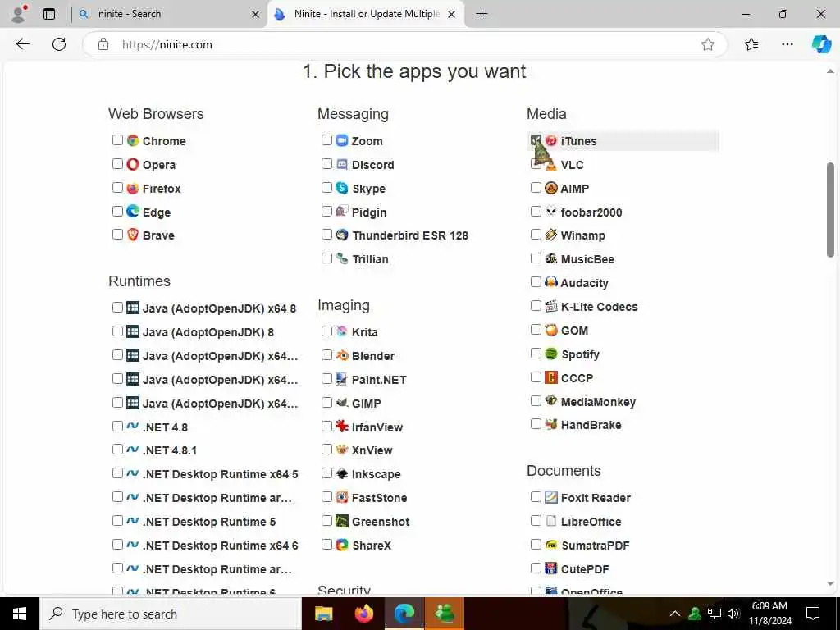The height and width of the screenshot is (630, 840).
Task: Select the GIMP checkbox
Action: (x=326, y=402)
